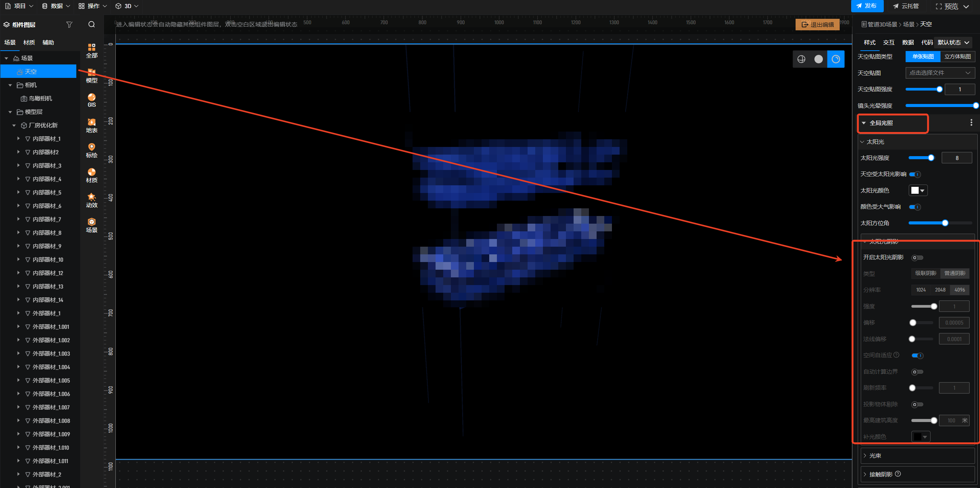Select the 模型 category icon
Screen dimensions: 980x488
coord(92,75)
